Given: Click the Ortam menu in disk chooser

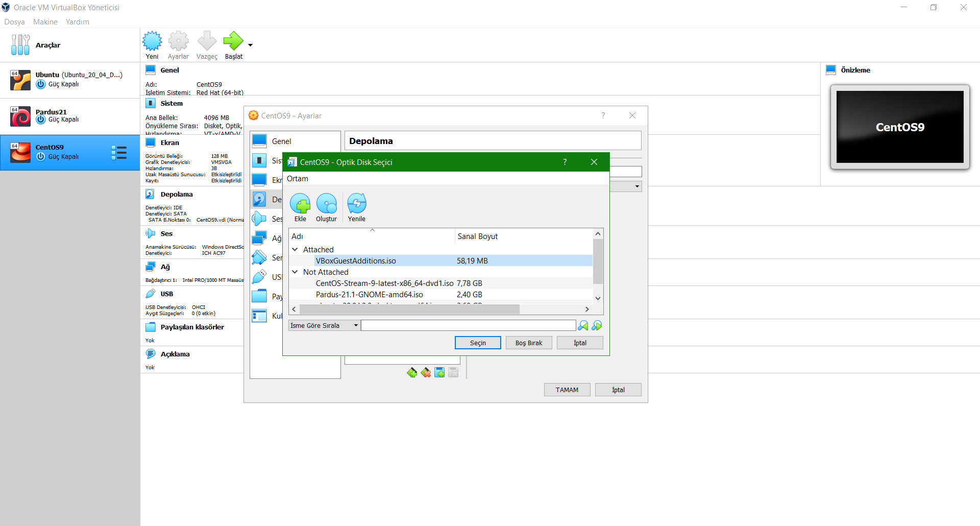Looking at the screenshot, I should click(x=298, y=178).
